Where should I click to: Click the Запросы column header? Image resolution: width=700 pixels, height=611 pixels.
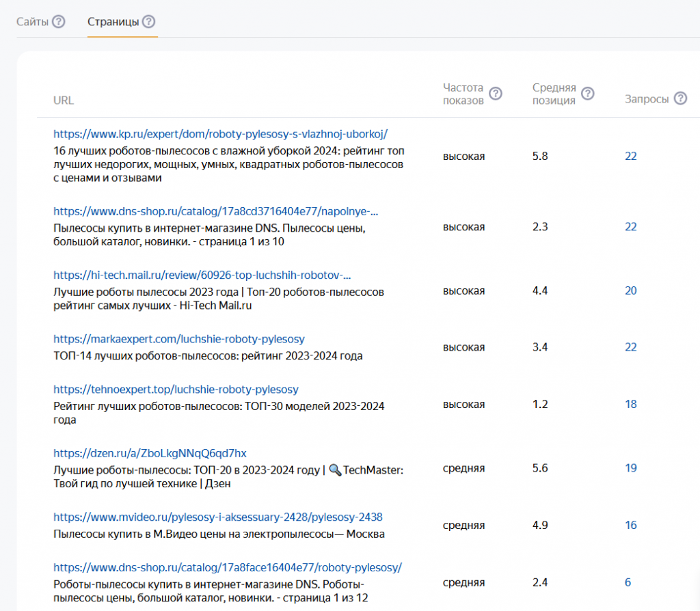(x=647, y=98)
